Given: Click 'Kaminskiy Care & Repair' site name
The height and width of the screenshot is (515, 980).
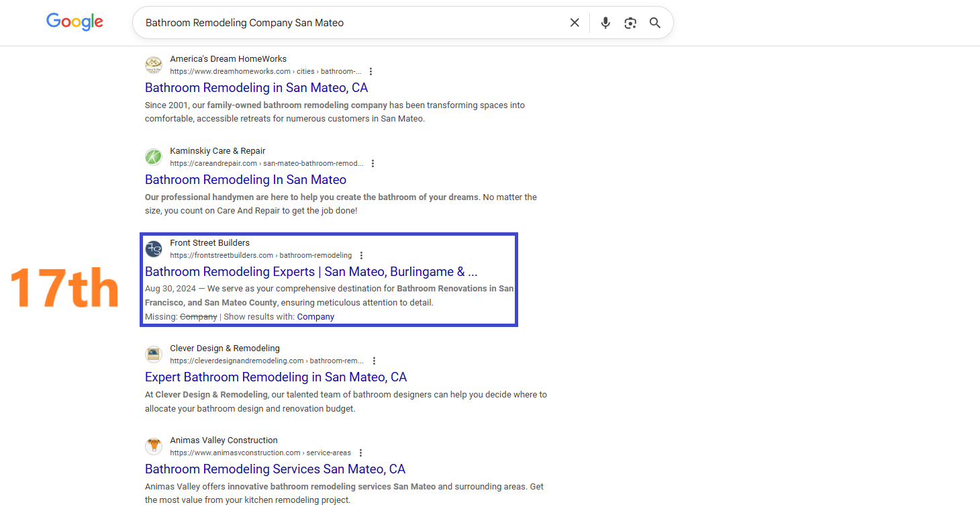Looking at the screenshot, I should [x=217, y=151].
